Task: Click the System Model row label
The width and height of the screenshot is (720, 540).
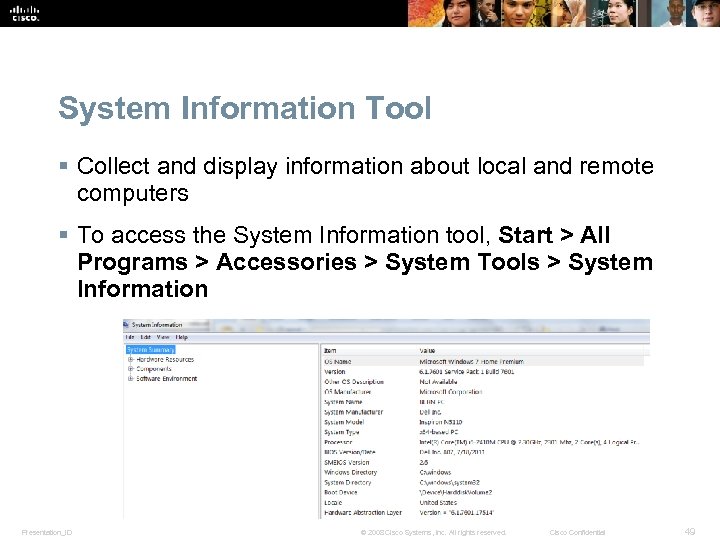Action: [x=344, y=422]
